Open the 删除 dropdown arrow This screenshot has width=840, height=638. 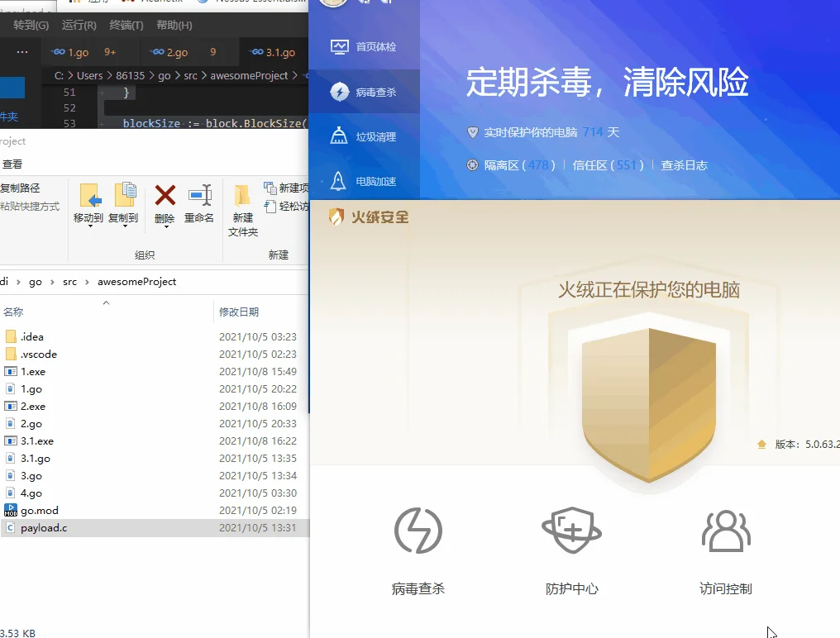click(166, 227)
